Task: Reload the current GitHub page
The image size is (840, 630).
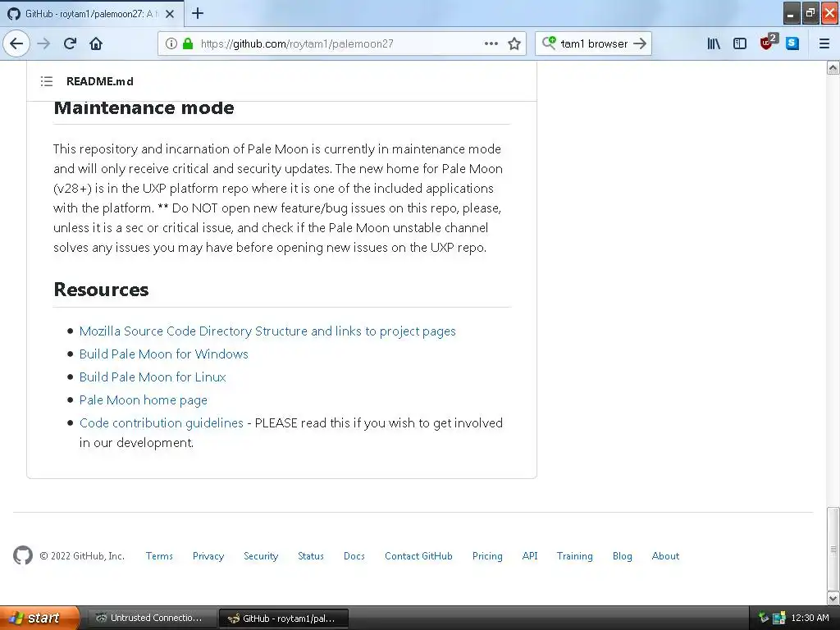Action: tap(71, 43)
